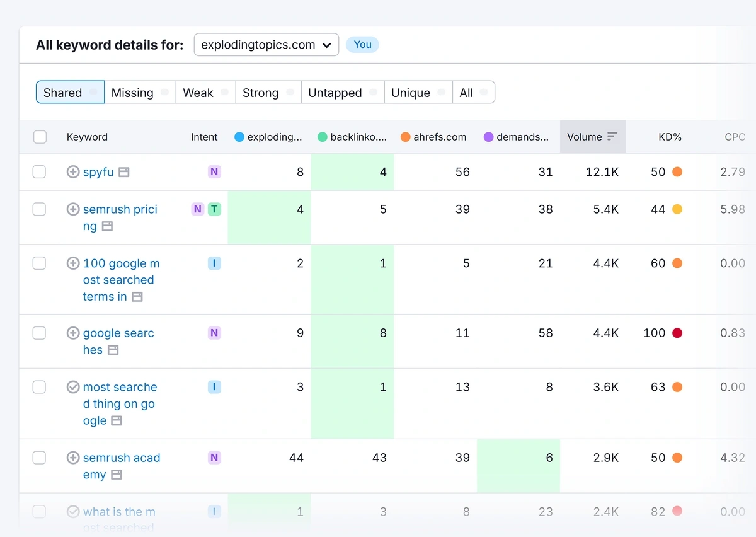Open SERP view icon beside semrush pricing

[x=107, y=226]
